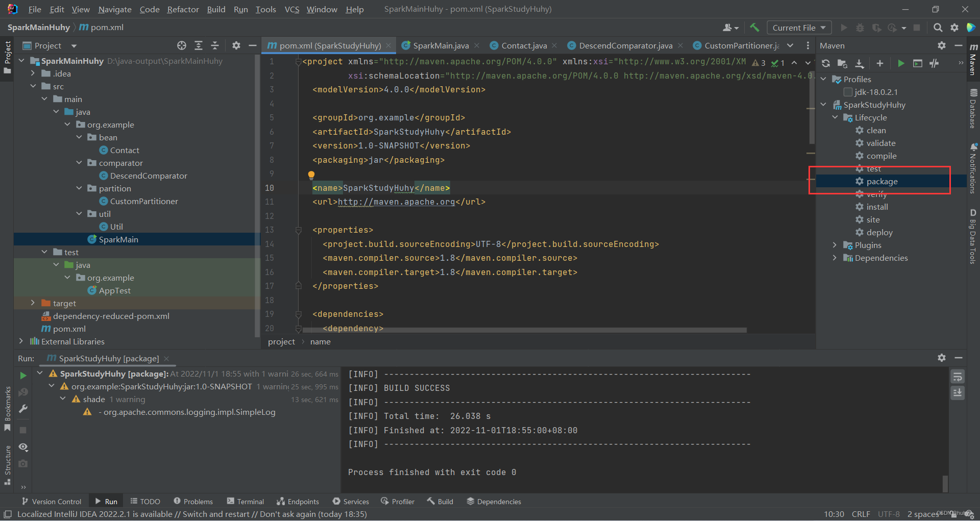Open editor tab options three-dots menu
The height and width of the screenshot is (521, 980).
(807, 45)
